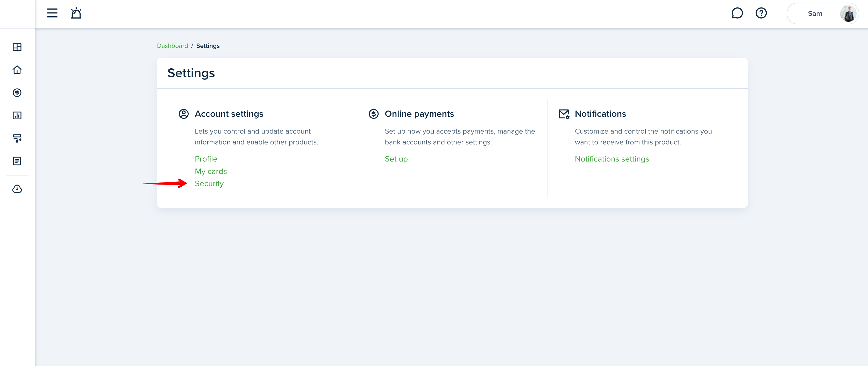Click the Online payments dollar icon
868x366 pixels.
coord(373,114)
